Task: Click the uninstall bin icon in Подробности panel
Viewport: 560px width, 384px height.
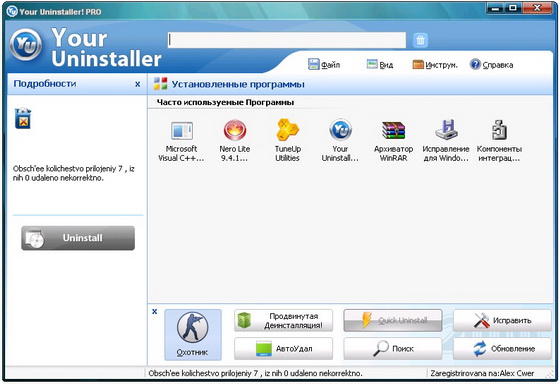Action: pyautogui.click(x=23, y=118)
